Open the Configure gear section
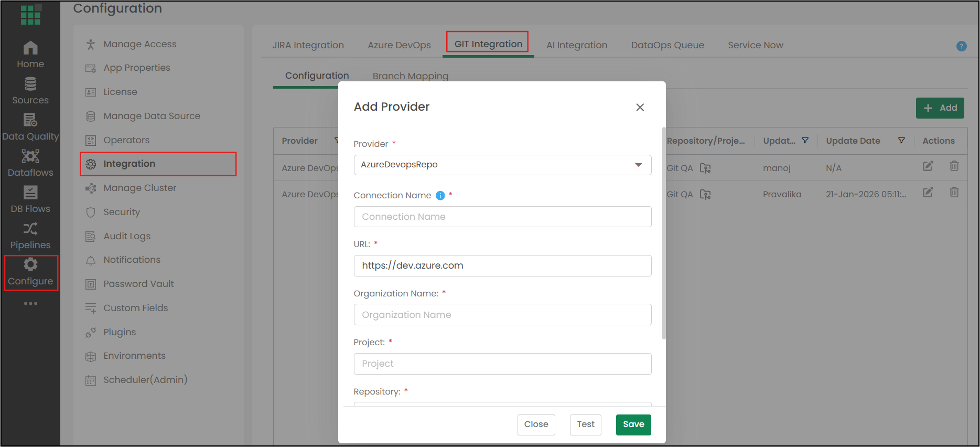 tap(30, 272)
